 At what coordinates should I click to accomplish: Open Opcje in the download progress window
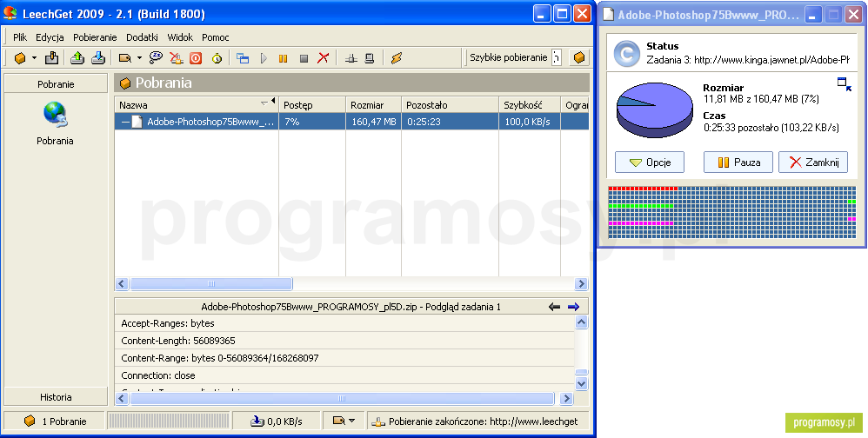[650, 162]
